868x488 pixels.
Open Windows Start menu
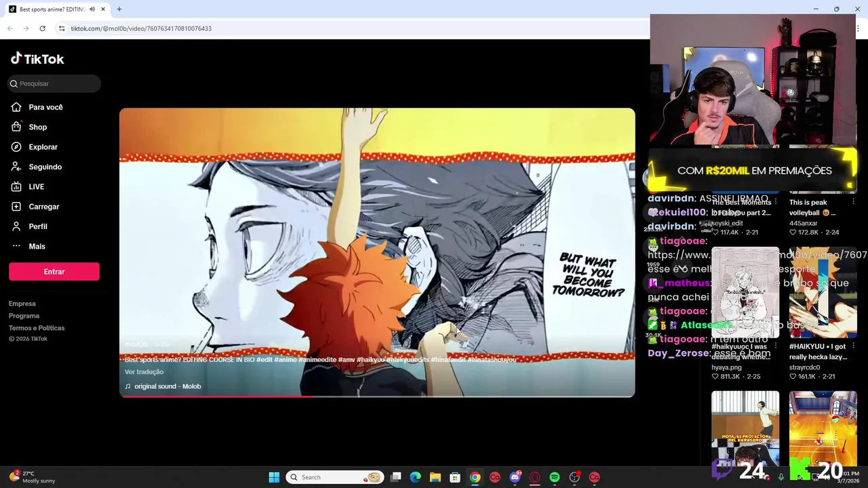coord(274,477)
